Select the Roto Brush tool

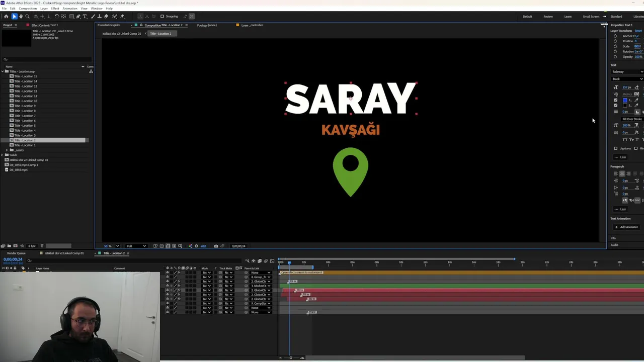pos(114,16)
